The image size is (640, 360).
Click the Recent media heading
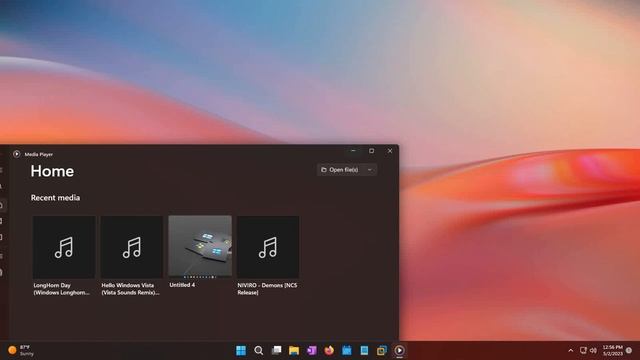coord(55,198)
